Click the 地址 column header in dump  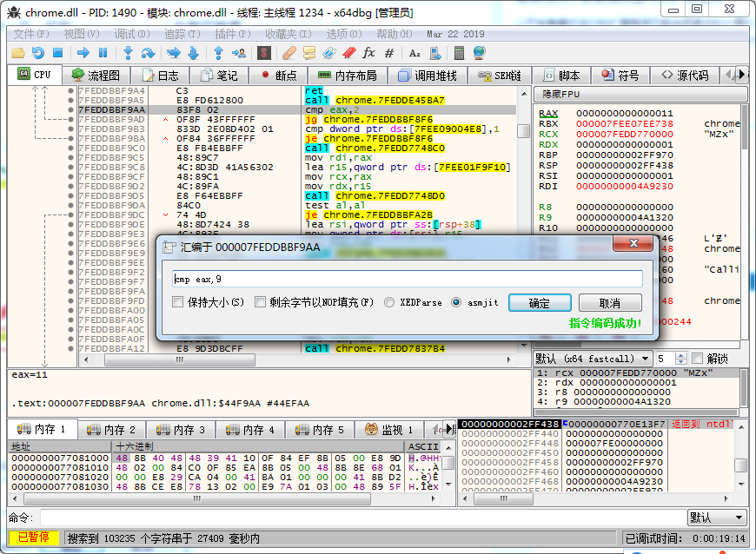(60, 446)
